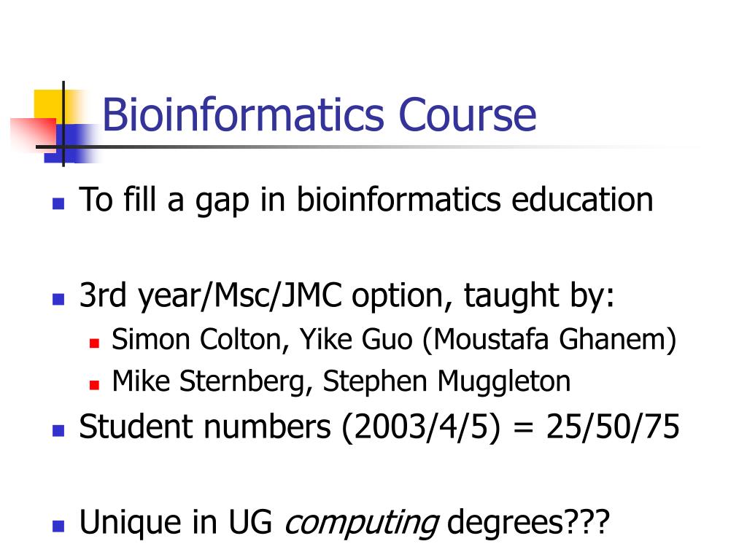Image resolution: width=747 pixels, height=560 pixels.
Task: Click the parenthesized name 'Moustafa Ghanem'
Action: point(549,340)
